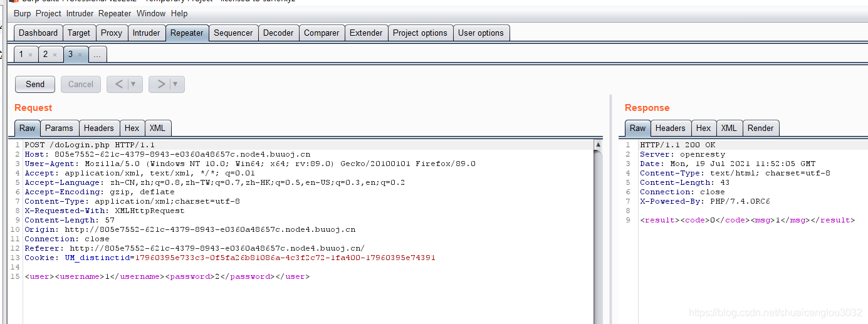The width and height of the screenshot is (868, 324).
Task: Go forward to next request in history
Action: pyautogui.click(x=160, y=84)
